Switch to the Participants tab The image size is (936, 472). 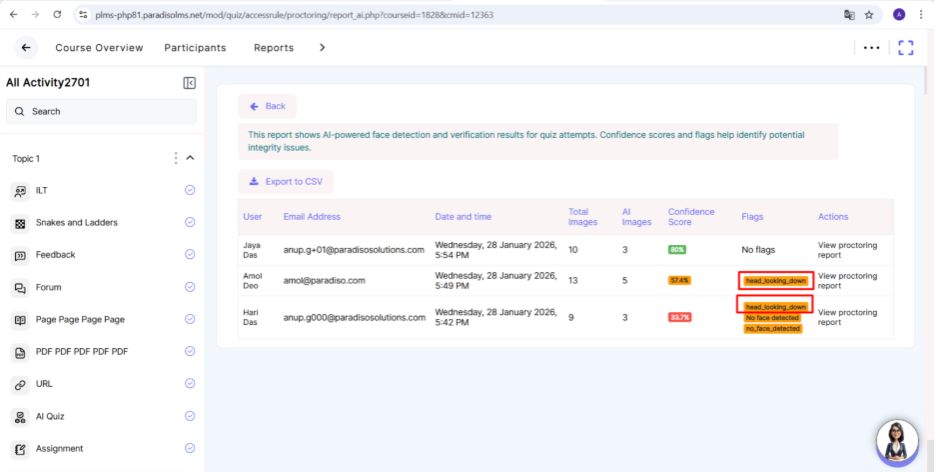(195, 47)
